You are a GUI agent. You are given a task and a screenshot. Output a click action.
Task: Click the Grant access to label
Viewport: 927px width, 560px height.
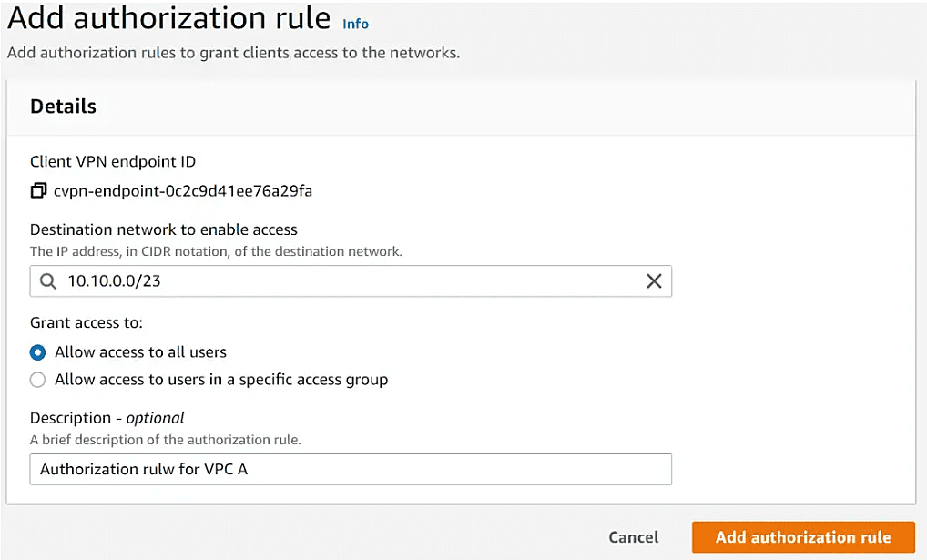click(x=87, y=322)
